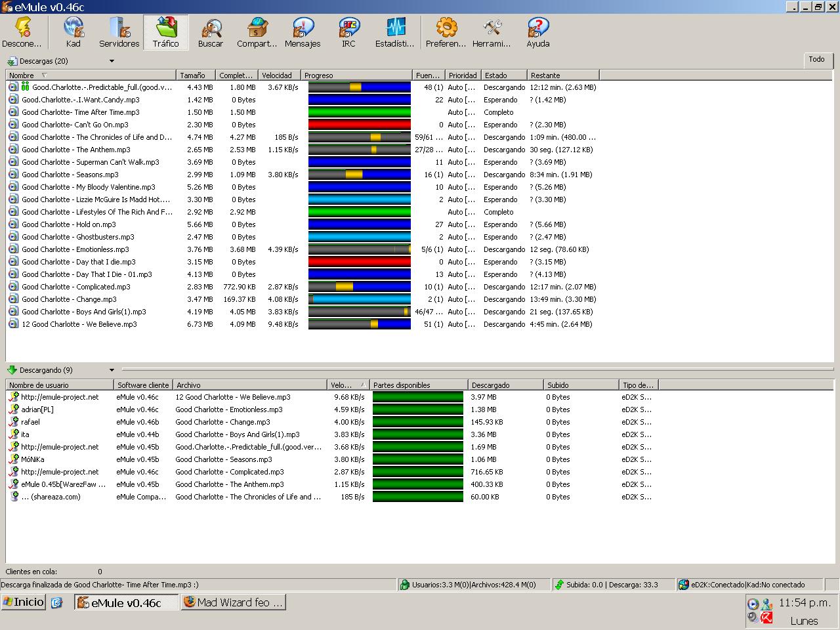Screen dimensions: 840x630
Task: Select Good Charlotte - Hold on.mp3 row
Action: pos(302,224)
